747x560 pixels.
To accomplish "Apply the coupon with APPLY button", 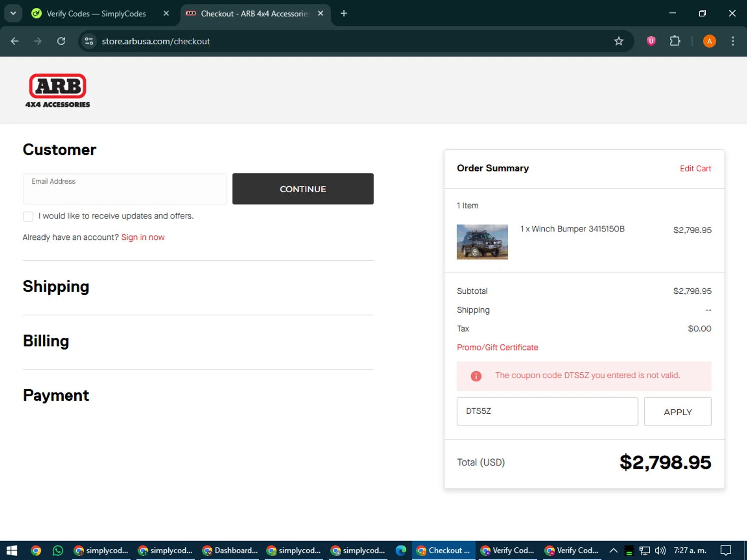I will click(677, 412).
